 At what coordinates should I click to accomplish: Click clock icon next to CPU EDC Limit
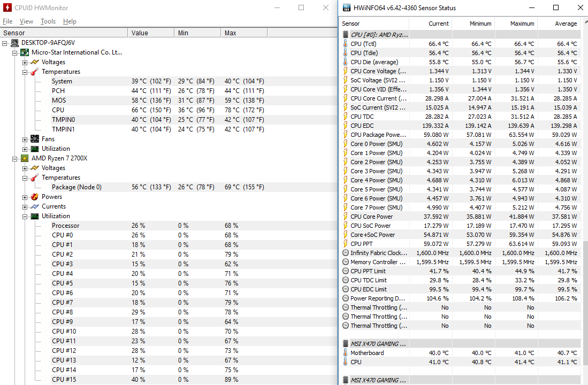point(346,289)
